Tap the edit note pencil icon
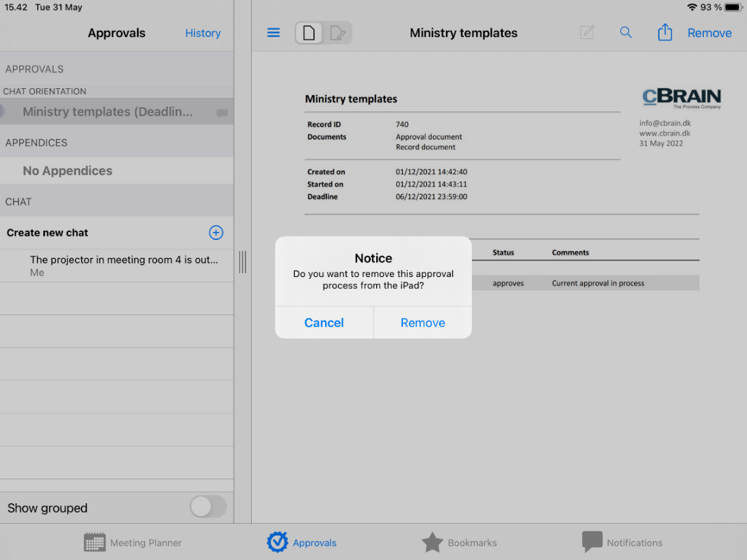This screenshot has width=747, height=560. pos(587,33)
